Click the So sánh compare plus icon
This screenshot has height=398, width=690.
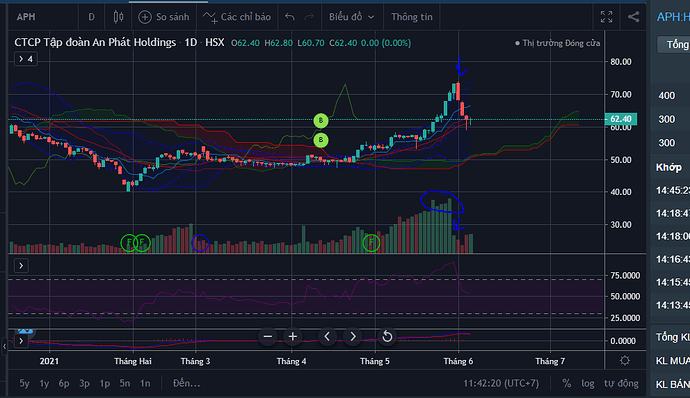[145, 17]
